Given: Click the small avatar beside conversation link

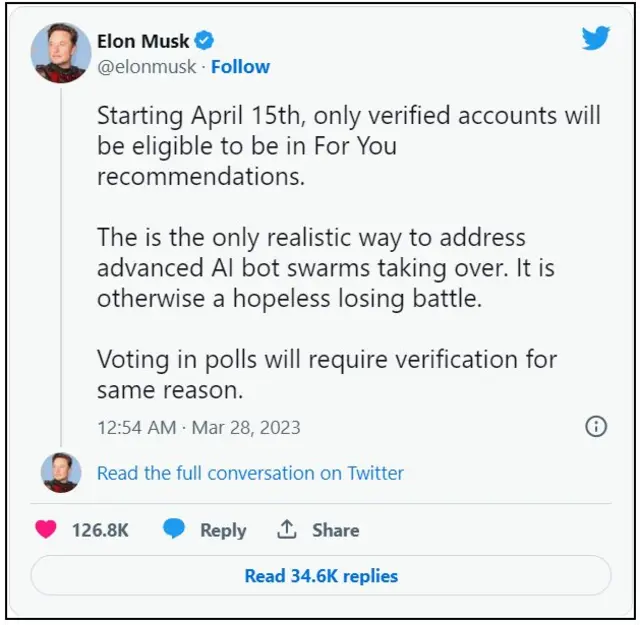Looking at the screenshot, I should [x=60, y=472].
